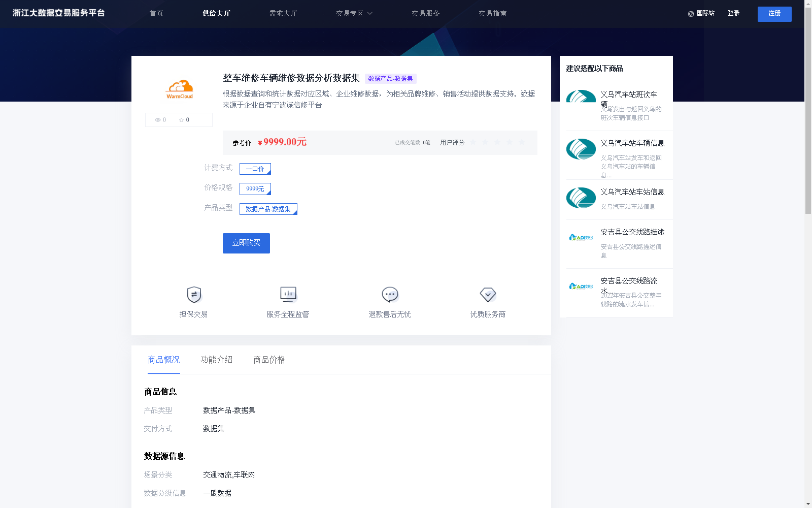This screenshot has width=812, height=508.
Task: Rate one star in 用户评分
Action: (x=473, y=142)
